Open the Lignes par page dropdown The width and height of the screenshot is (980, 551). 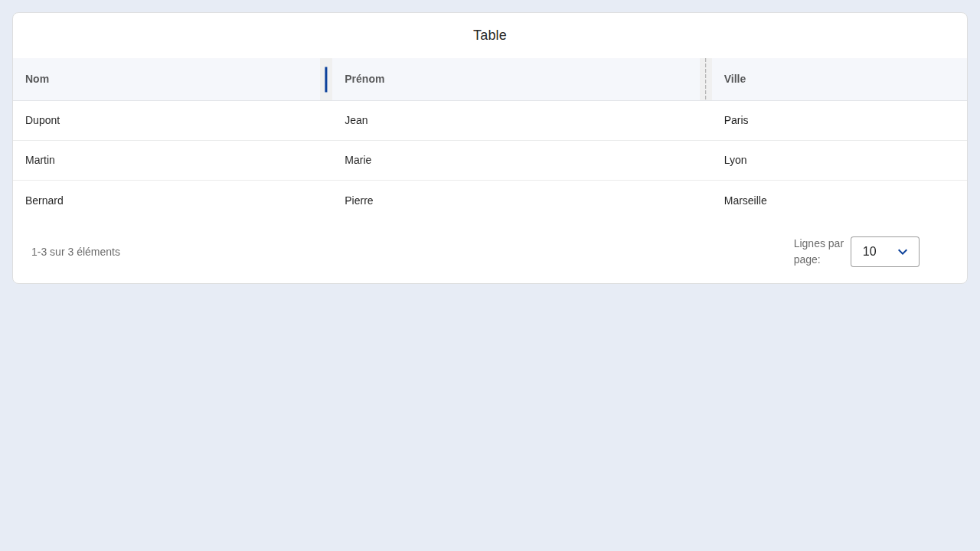click(x=884, y=252)
